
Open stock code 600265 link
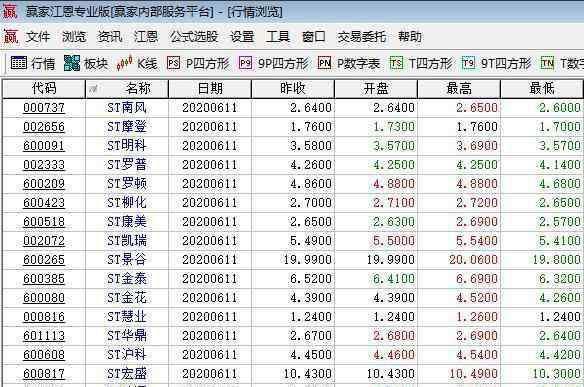[x=44, y=260]
